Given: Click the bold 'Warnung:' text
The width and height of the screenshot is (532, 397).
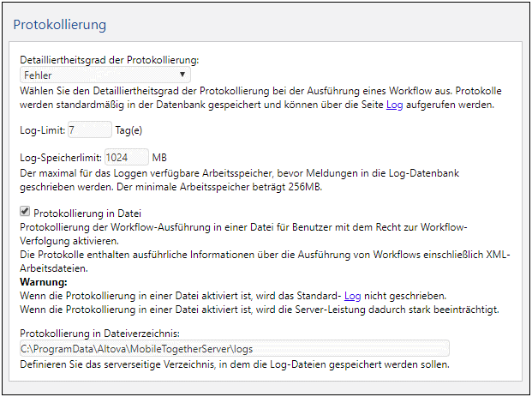Looking at the screenshot, I should [44, 281].
